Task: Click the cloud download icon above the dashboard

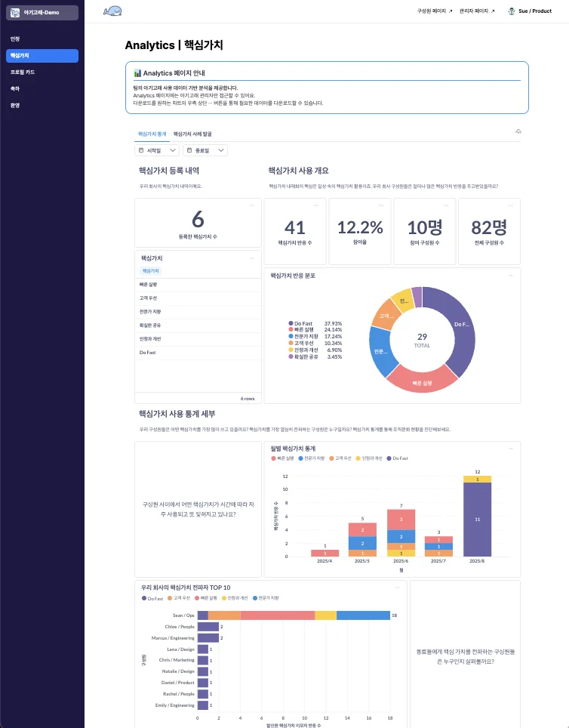Action: point(518,132)
